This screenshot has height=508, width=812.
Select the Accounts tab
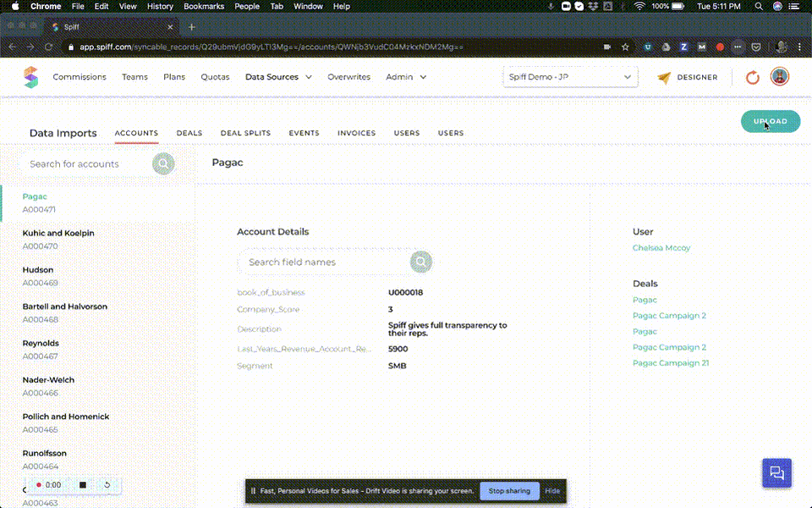[136, 133]
